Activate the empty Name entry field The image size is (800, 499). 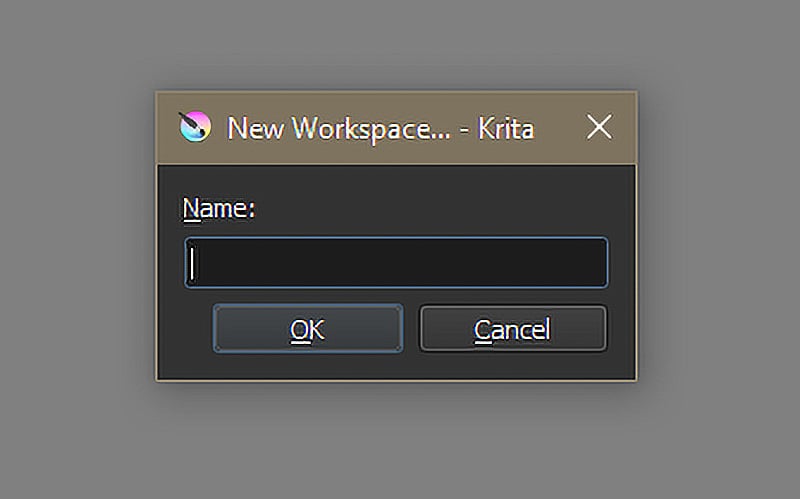[396, 263]
